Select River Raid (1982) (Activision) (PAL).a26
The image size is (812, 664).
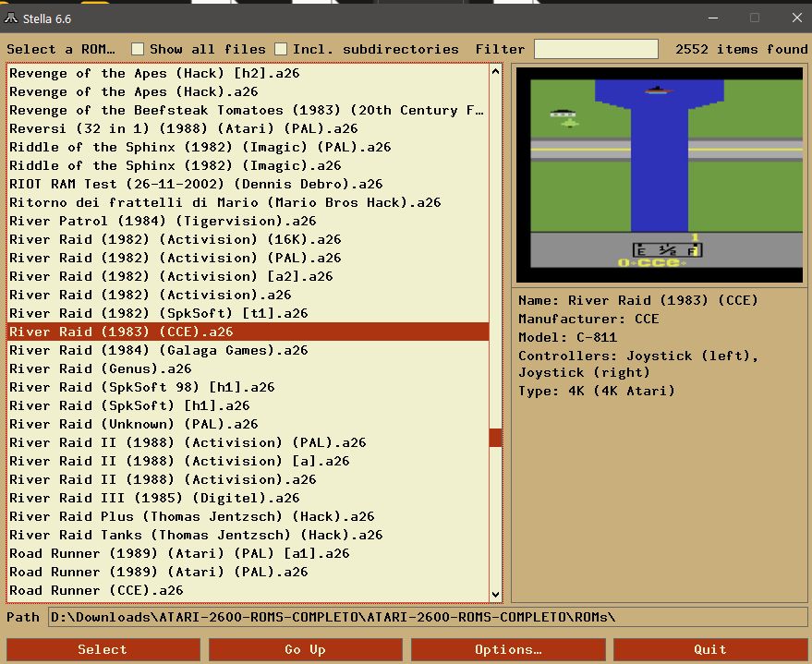click(248, 258)
